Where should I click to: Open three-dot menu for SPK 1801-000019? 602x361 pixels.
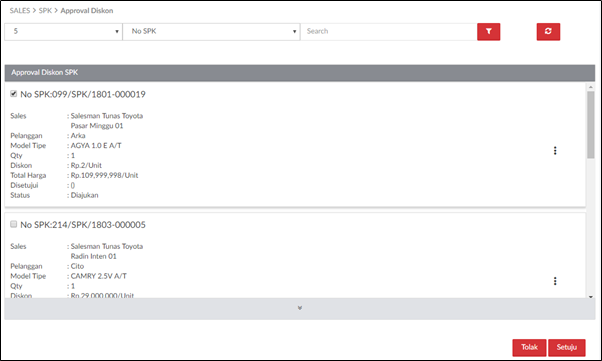point(555,151)
